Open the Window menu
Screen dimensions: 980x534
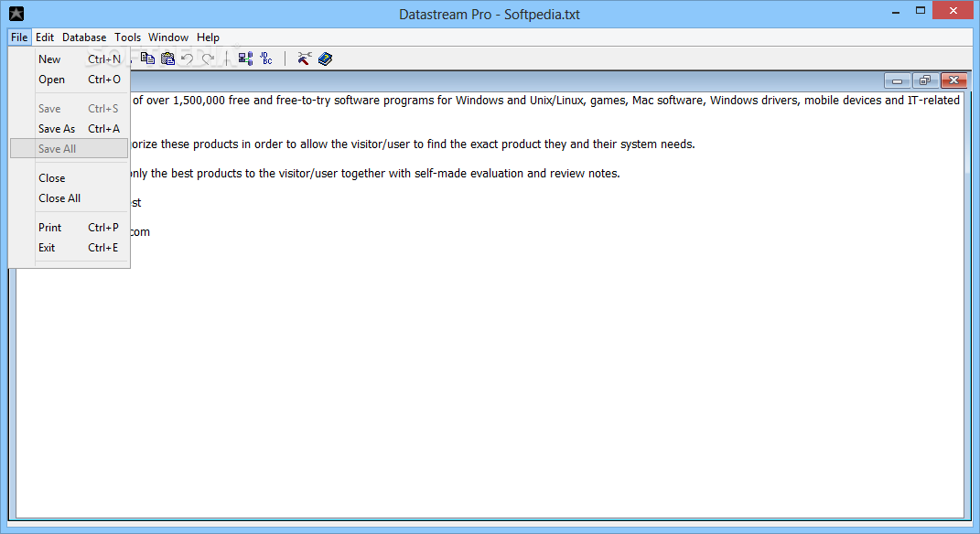click(168, 37)
